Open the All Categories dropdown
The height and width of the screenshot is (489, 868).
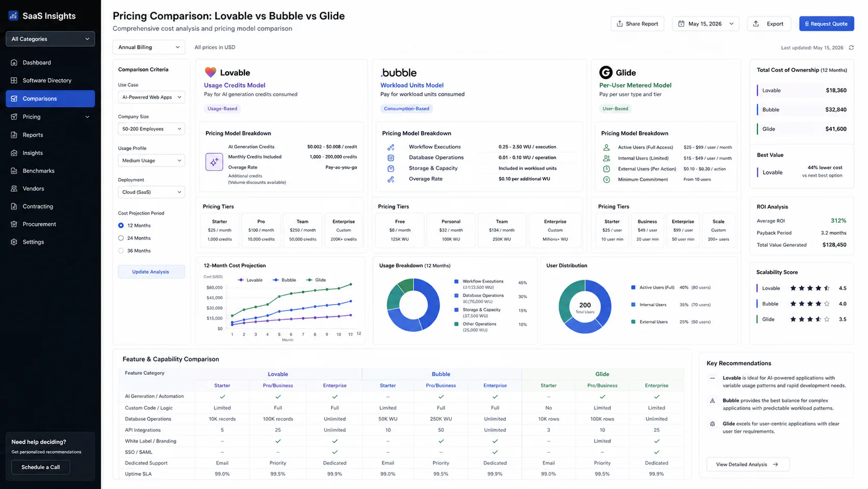tap(50, 39)
